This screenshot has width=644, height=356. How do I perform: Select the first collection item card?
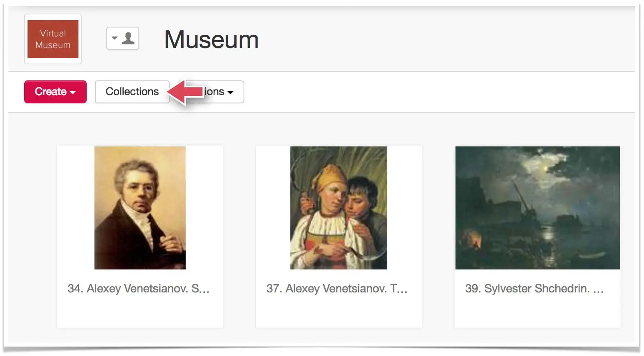click(x=140, y=237)
